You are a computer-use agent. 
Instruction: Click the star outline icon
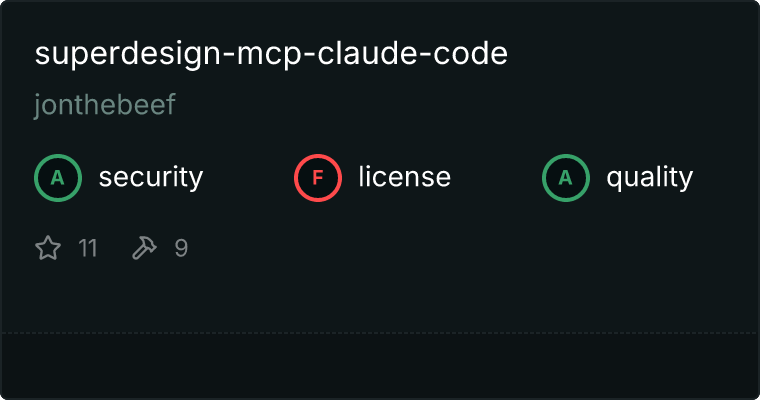tap(48, 248)
